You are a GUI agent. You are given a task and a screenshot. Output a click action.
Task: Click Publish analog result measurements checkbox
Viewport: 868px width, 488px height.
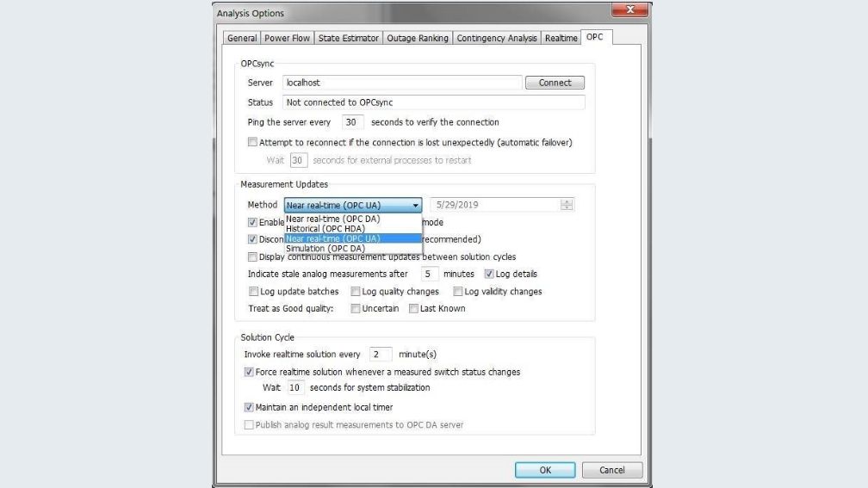[249, 425]
